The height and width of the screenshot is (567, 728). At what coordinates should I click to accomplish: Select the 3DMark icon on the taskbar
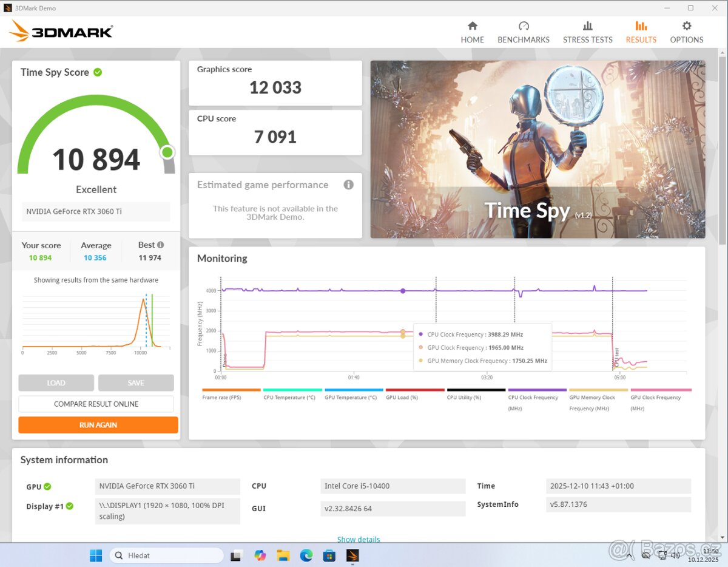pos(352,555)
